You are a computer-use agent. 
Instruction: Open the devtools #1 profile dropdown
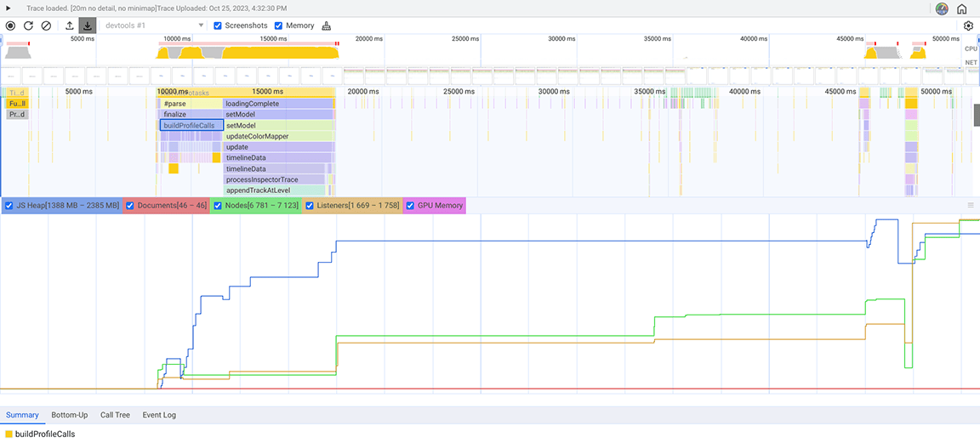[153, 26]
